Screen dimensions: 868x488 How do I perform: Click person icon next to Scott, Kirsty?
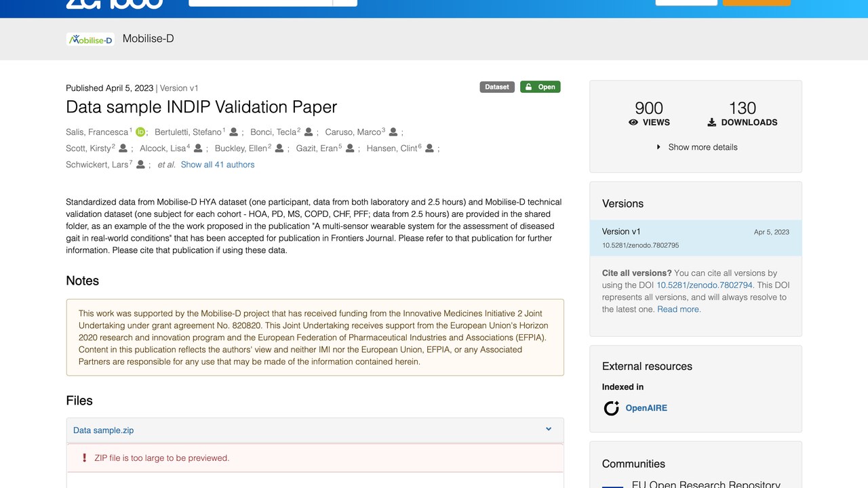[x=123, y=148]
